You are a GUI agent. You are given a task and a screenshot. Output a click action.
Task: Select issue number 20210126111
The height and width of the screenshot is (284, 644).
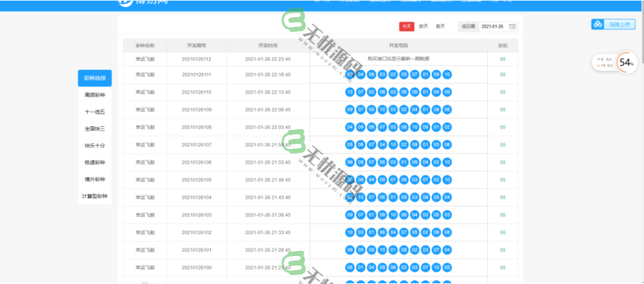[x=196, y=75]
